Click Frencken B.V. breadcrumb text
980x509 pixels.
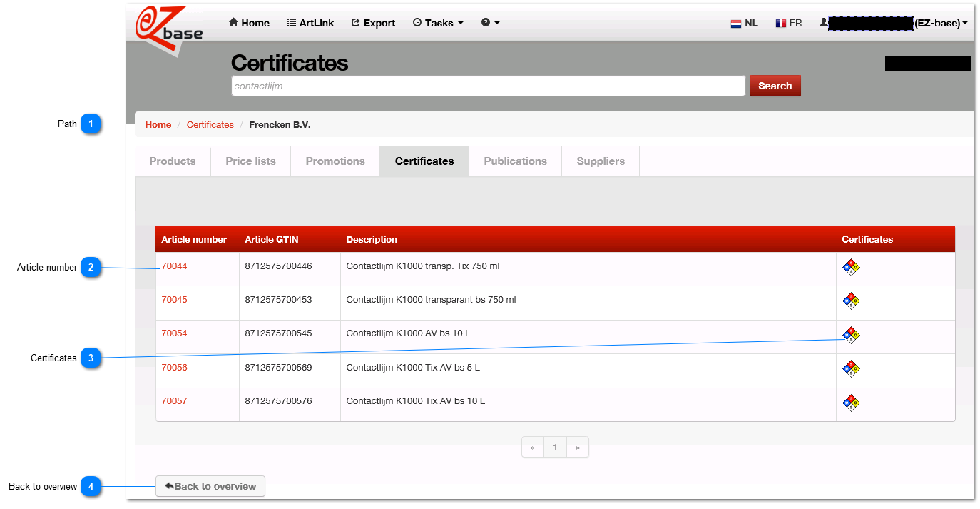click(280, 124)
